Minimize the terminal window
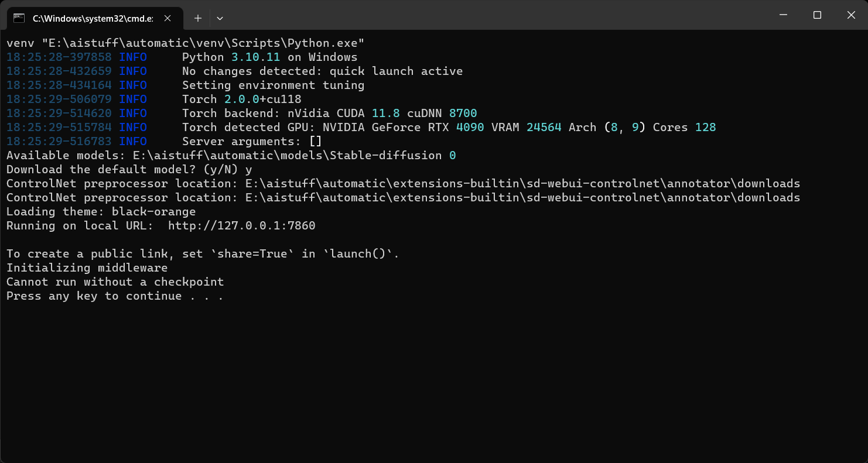Viewport: 868px width, 463px height. pos(782,15)
